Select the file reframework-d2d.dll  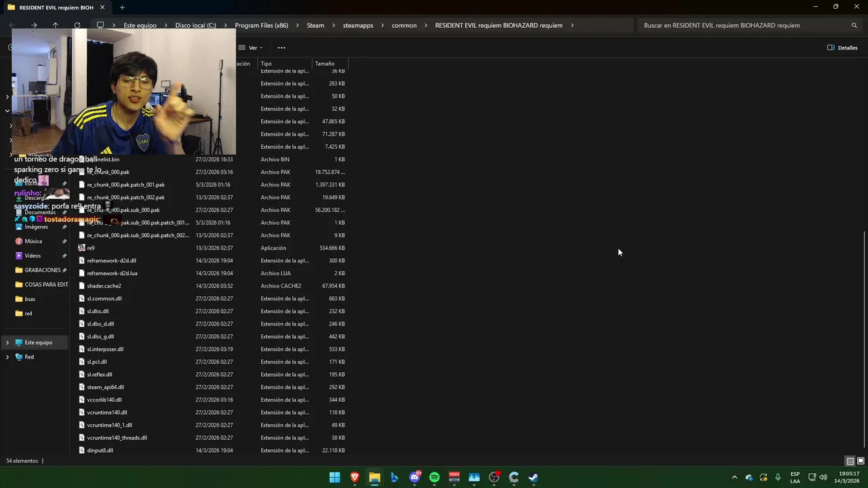[111, 260]
